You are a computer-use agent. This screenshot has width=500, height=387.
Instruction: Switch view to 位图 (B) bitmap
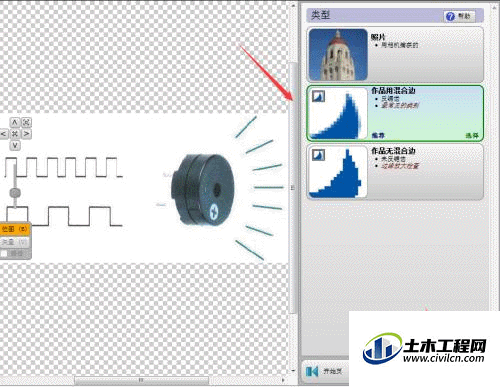(15, 229)
